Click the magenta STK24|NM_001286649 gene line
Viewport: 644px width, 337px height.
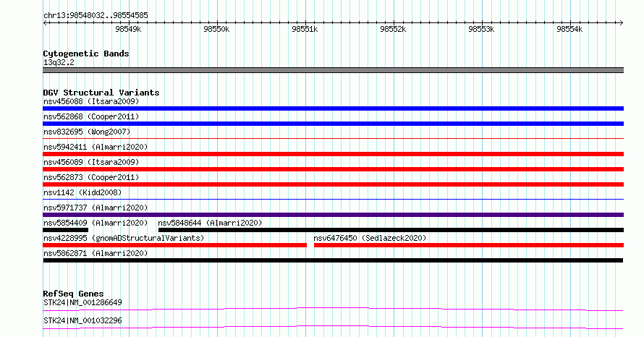click(333, 309)
